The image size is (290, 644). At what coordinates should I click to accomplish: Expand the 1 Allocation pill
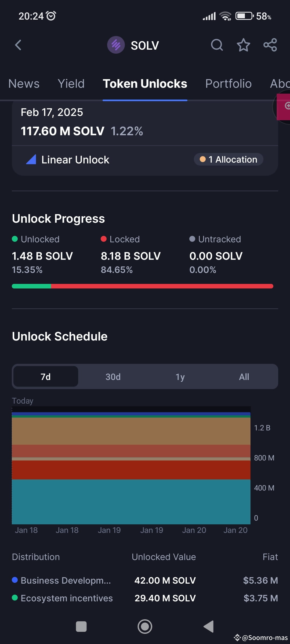pyautogui.click(x=228, y=159)
